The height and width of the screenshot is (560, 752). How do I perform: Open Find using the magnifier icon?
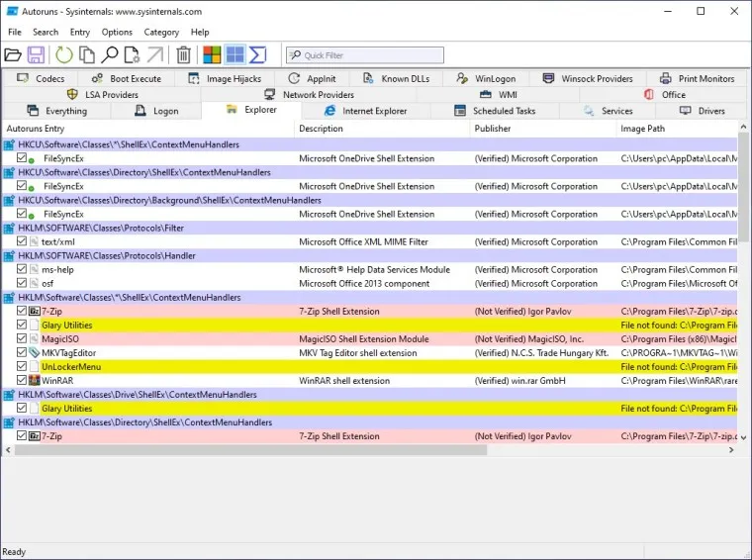(x=110, y=55)
